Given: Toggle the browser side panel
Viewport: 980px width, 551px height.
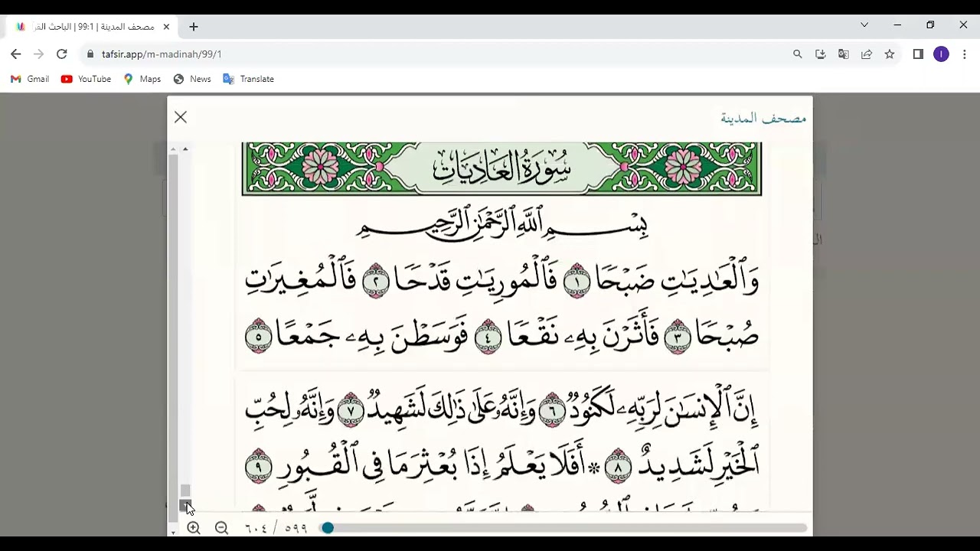Looking at the screenshot, I should 918,54.
